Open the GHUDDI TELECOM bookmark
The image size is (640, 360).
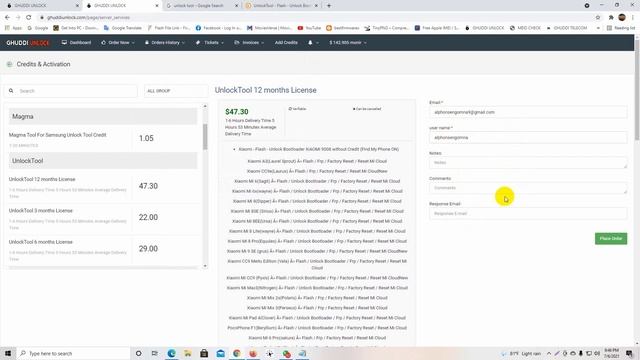click(x=567, y=28)
